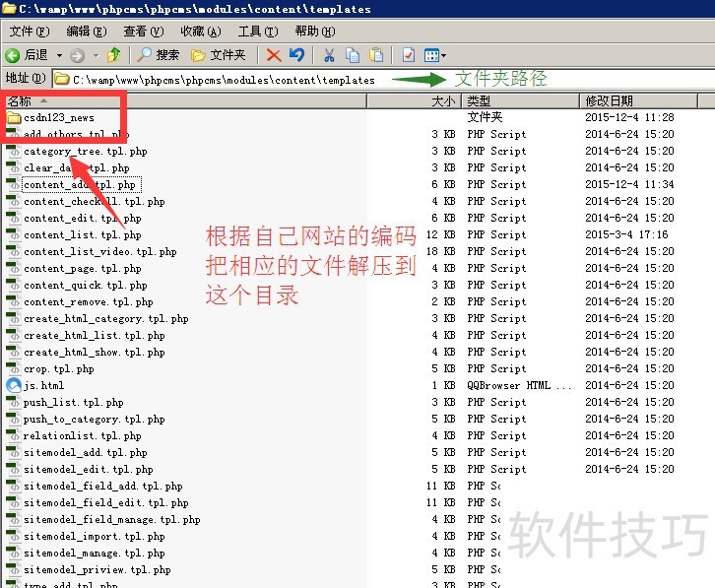Select the csdn123_news folder icon
This screenshot has width=715, height=588.
point(14,117)
